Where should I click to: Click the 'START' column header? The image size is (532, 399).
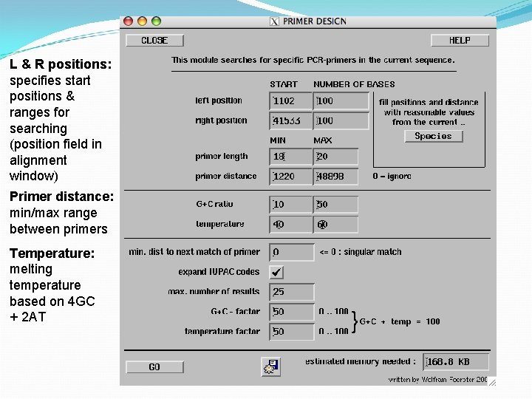(284, 84)
